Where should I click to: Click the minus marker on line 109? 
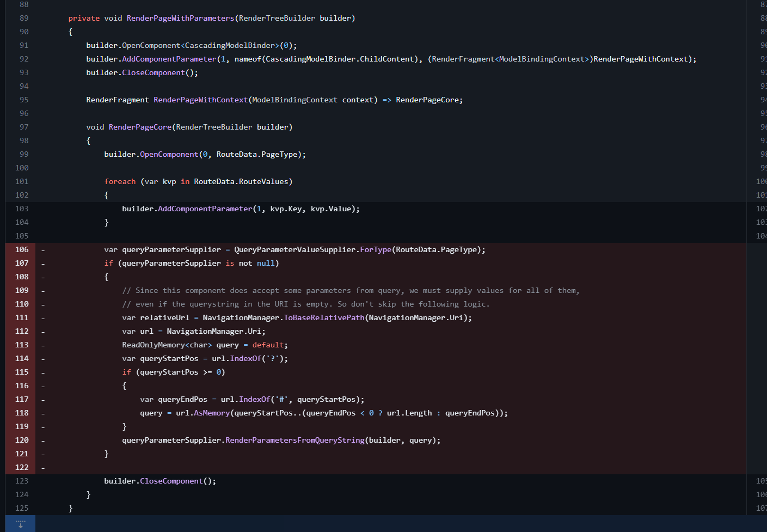coord(43,291)
